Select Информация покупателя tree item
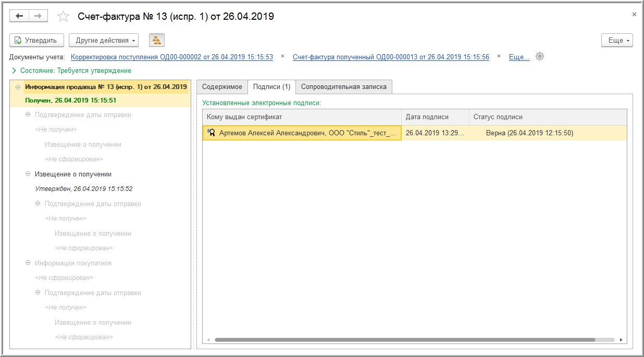 (73, 263)
